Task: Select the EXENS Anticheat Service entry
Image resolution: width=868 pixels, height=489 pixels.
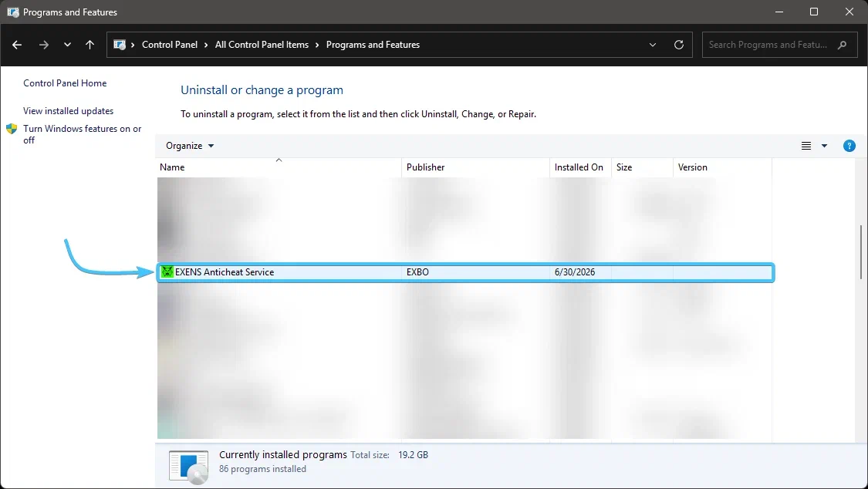Action: click(x=465, y=272)
